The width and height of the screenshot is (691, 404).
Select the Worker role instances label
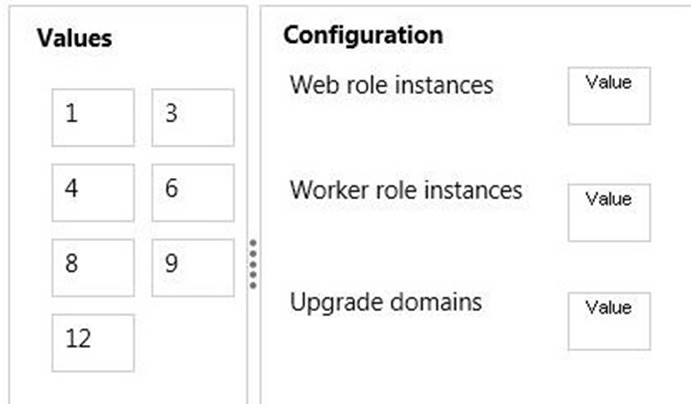pos(405,190)
